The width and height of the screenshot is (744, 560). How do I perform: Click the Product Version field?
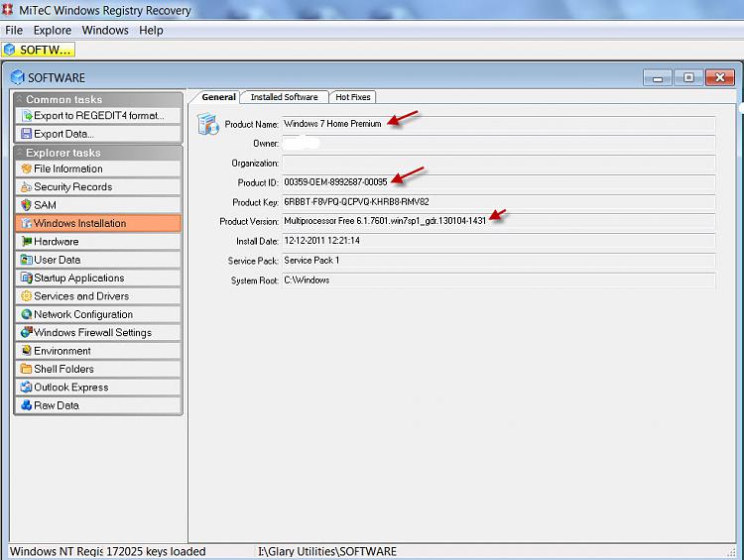coord(498,221)
